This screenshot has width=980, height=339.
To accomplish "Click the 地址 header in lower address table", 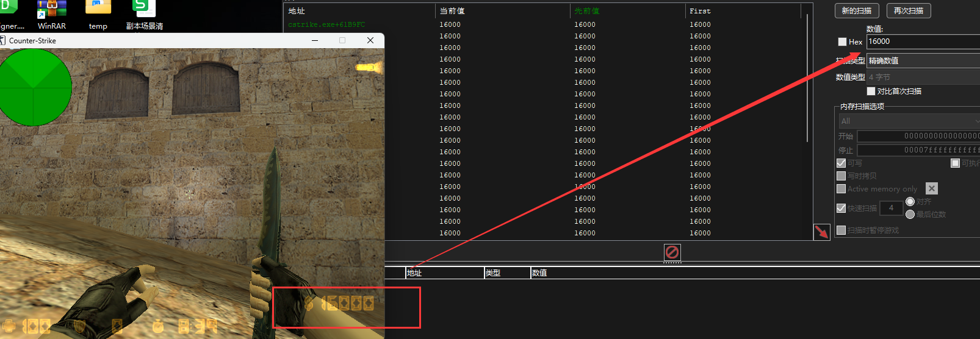I will pos(445,273).
